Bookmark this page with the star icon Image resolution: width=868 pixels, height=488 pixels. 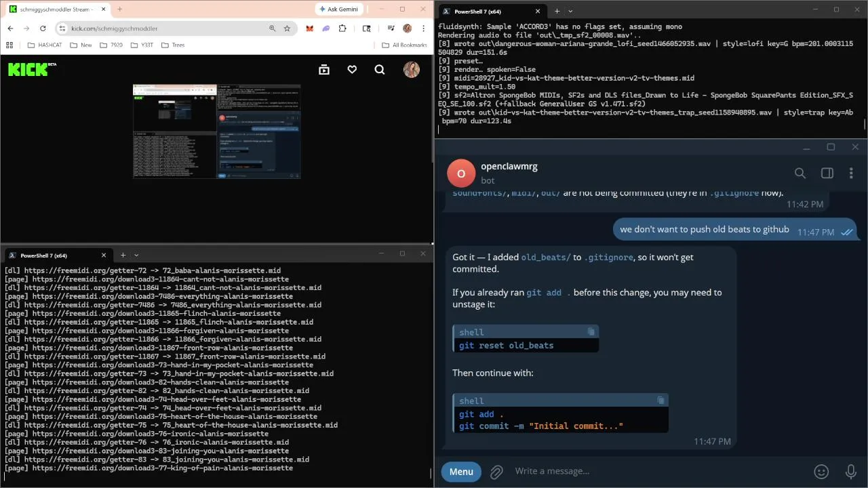pos(287,28)
